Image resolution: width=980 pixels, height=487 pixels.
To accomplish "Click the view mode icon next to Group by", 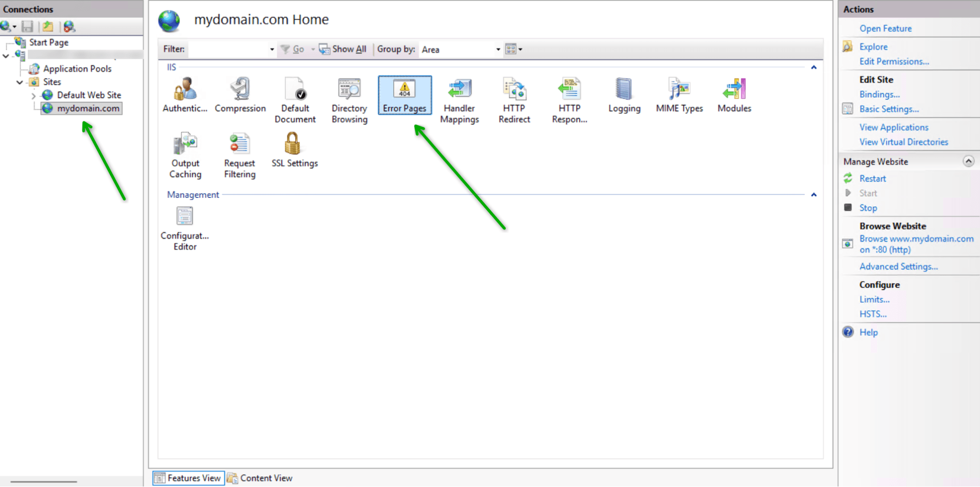I will coord(514,49).
